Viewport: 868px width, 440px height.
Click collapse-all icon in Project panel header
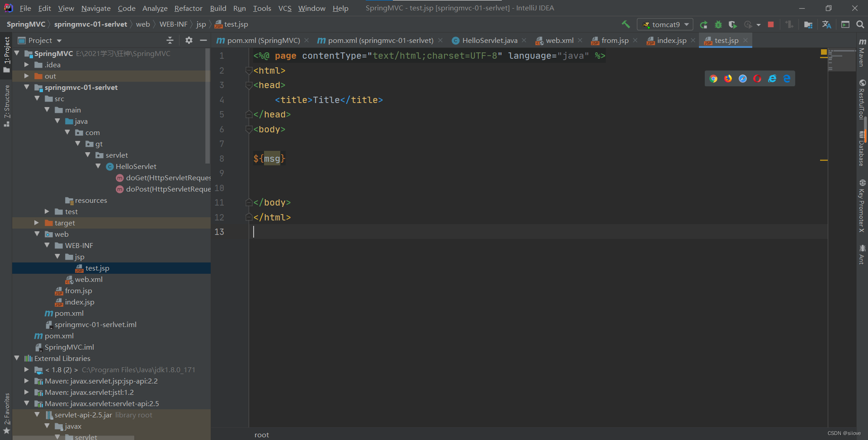click(170, 40)
